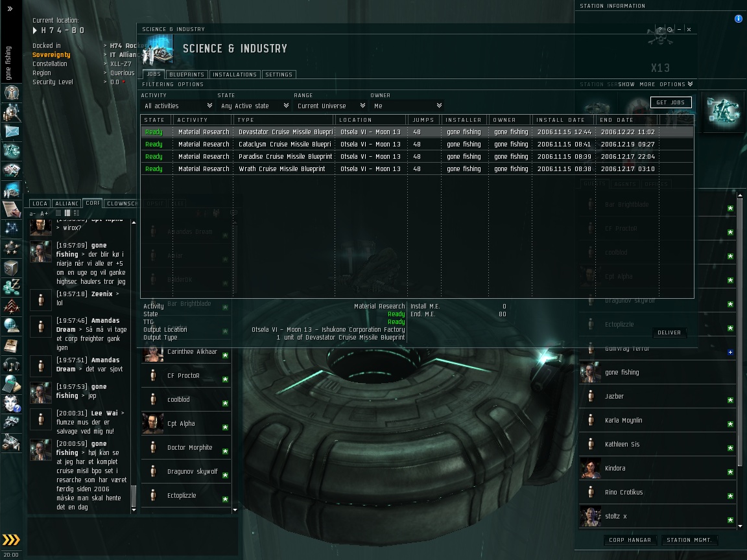Screen dimensions: 747x560
Task: Expand Show More Options
Action: [656, 84]
